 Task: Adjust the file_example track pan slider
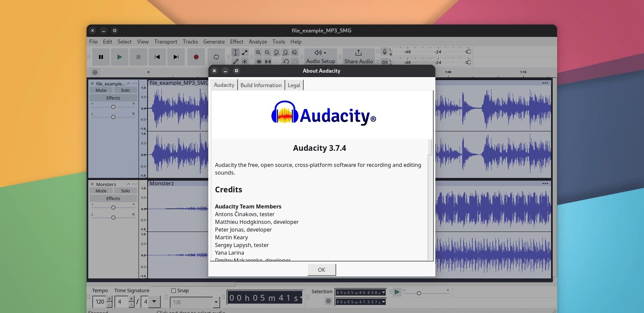tap(113, 117)
